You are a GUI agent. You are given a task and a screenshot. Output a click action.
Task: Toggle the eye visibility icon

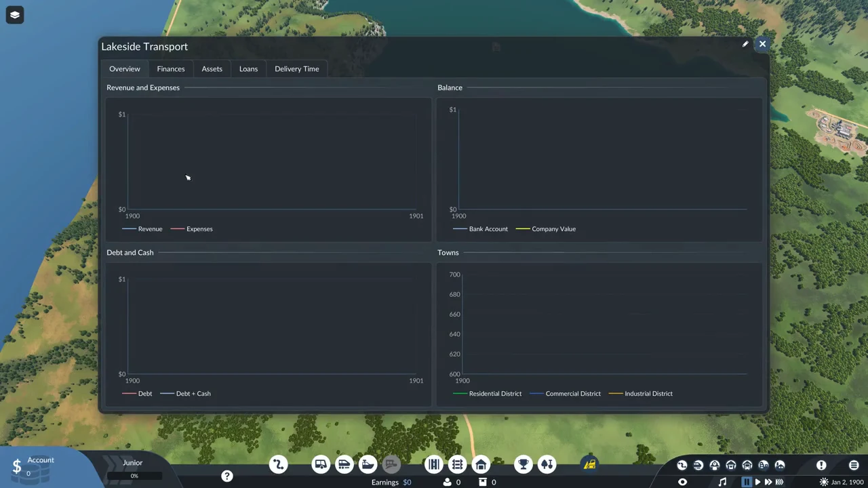[683, 482]
